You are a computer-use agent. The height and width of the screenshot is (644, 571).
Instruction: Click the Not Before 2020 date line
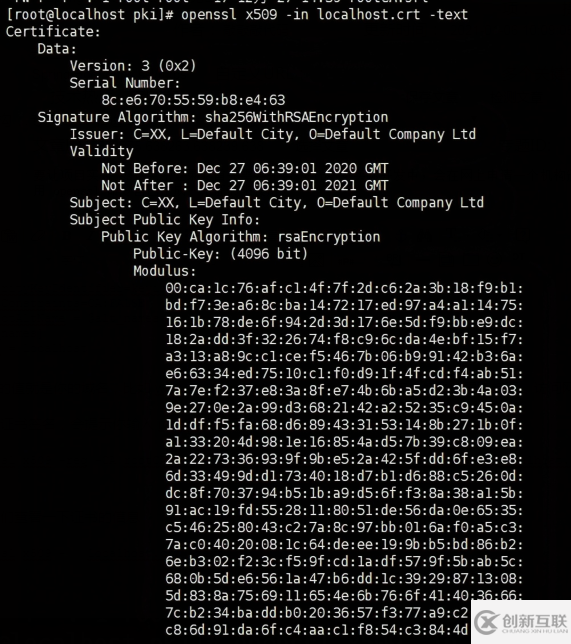(244, 168)
